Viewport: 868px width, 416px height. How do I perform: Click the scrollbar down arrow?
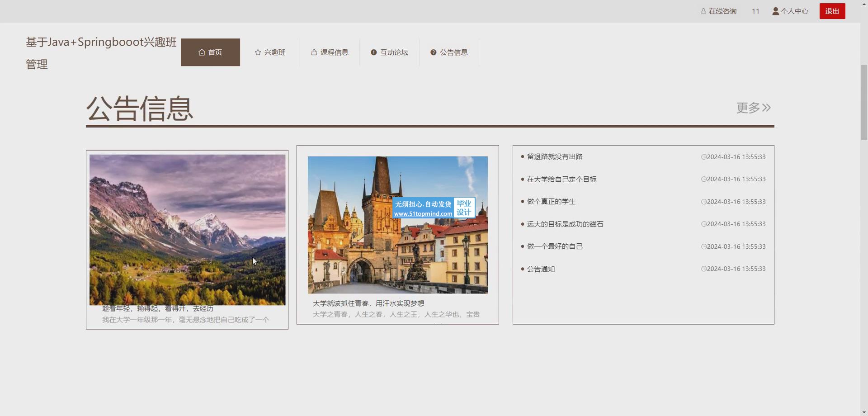[x=864, y=412]
